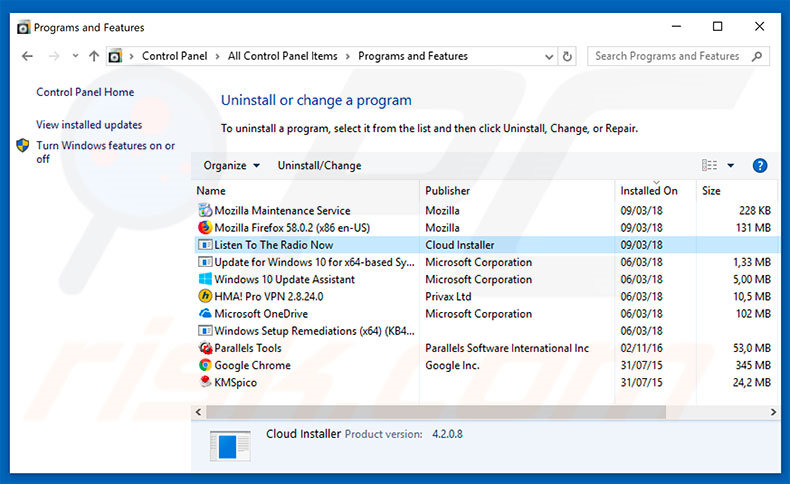This screenshot has height=484, width=790.
Task: Select All Control Panel Items breadcrumb
Action: (282, 56)
